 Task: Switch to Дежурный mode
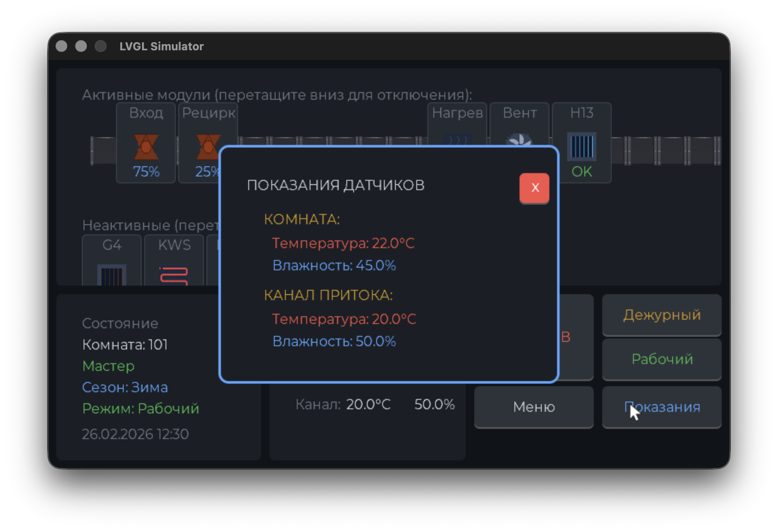coord(662,315)
